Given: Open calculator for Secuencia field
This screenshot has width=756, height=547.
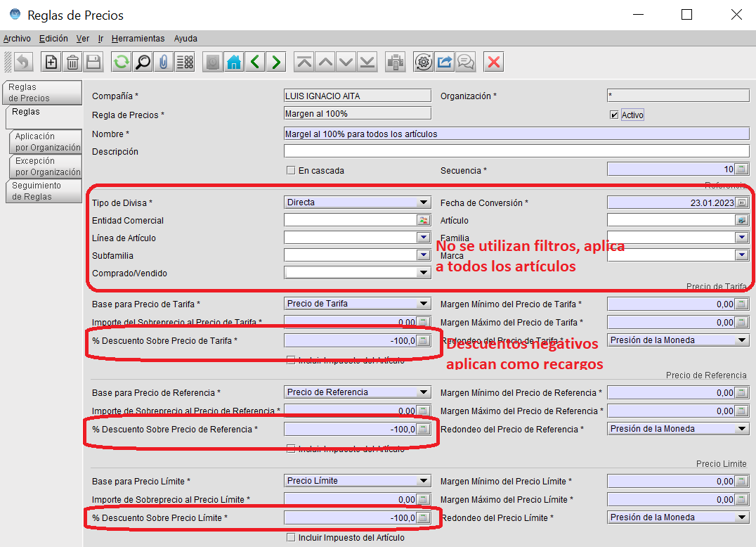Looking at the screenshot, I should click(x=741, y=169).
